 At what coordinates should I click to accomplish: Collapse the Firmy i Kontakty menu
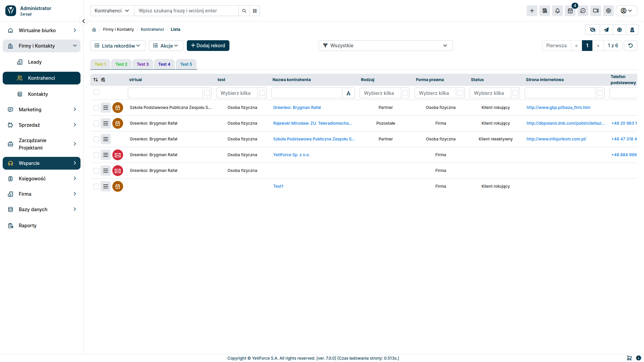(x=42, y=46)
